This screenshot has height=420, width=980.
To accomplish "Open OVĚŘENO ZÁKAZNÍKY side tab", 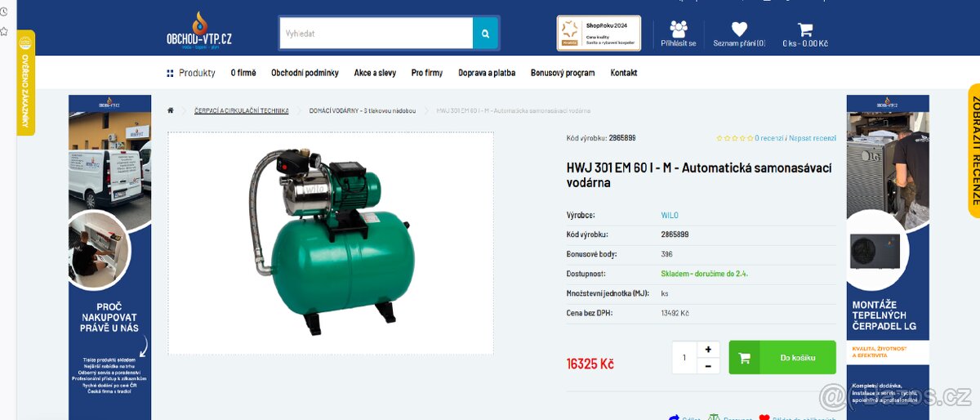I will [x=26, y=83].
